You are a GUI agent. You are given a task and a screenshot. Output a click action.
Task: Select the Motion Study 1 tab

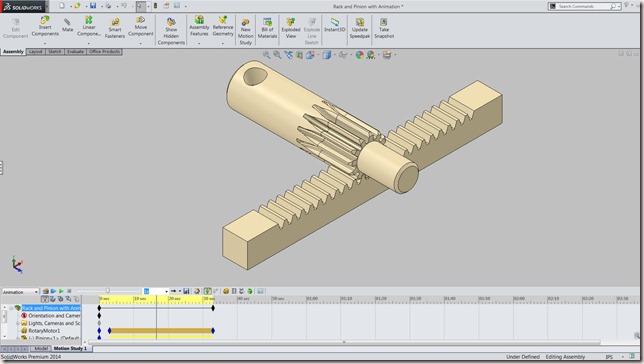[x=70, y=348]
